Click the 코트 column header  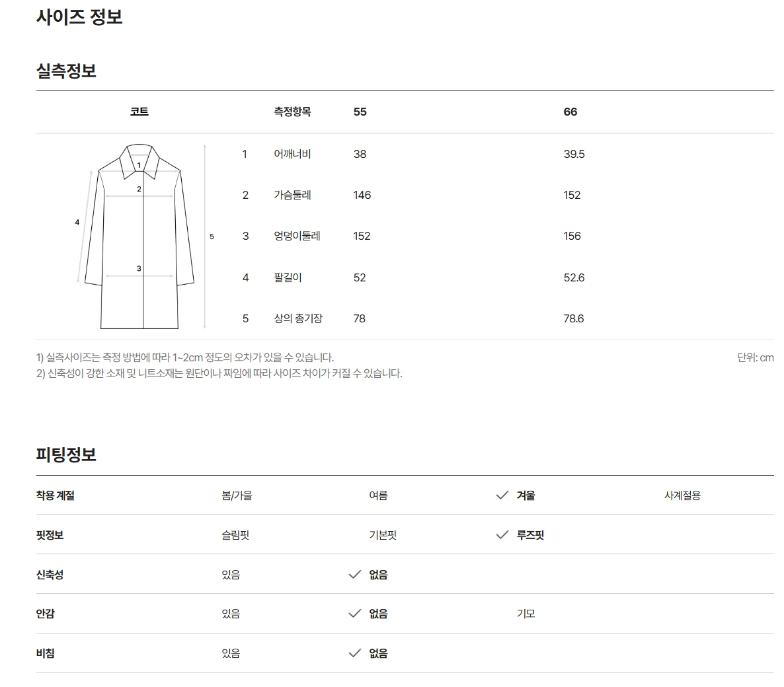[x=139, y=112]
